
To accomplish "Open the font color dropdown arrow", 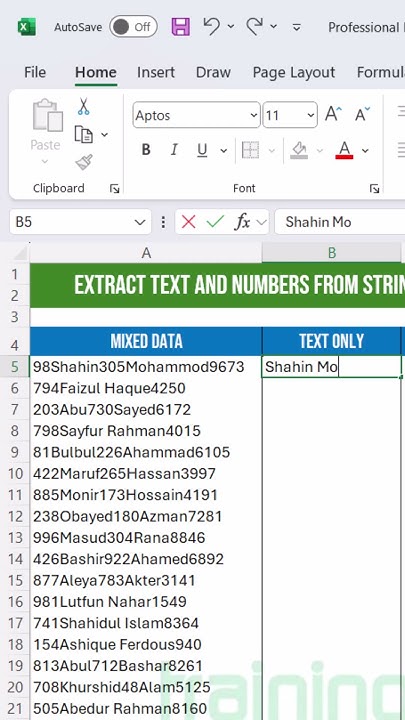I will 366,151.
